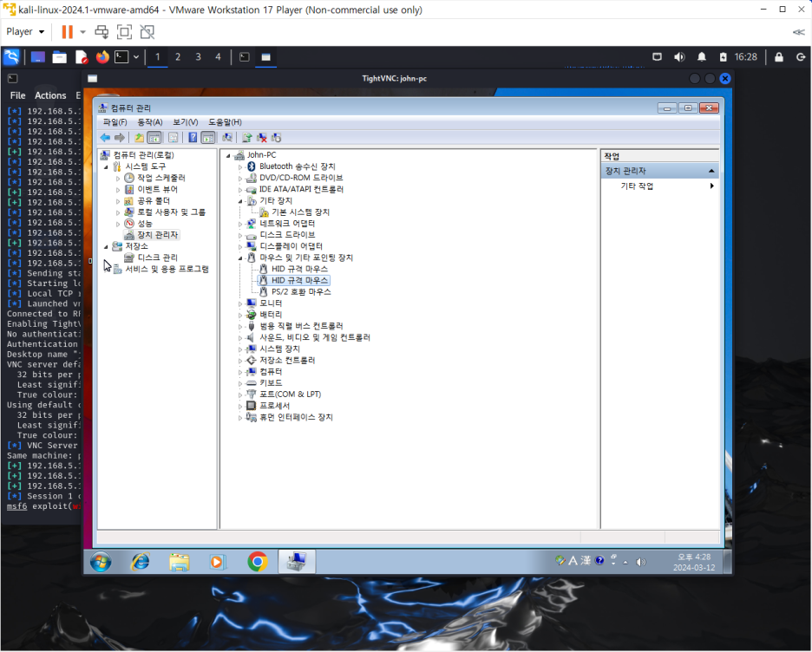812x652 pixels.
Task: Collapse the 시스템 도구 tree node
Action: pos(106,166)
